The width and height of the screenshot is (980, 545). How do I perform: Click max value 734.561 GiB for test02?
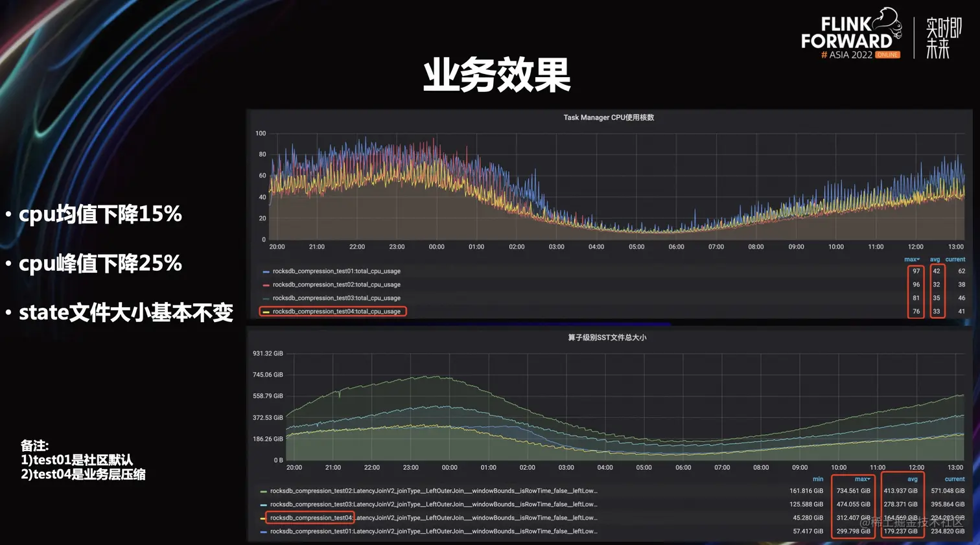coord(854,491)
